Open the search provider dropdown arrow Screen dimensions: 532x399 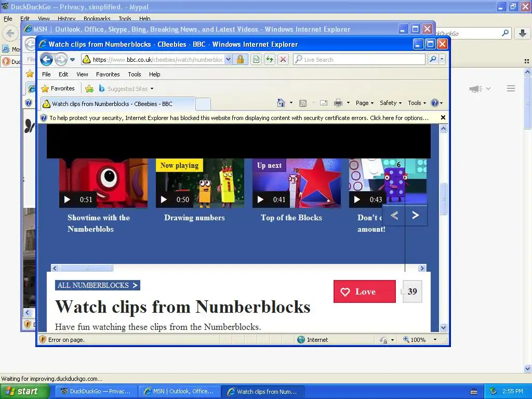[x=442, y=60]
